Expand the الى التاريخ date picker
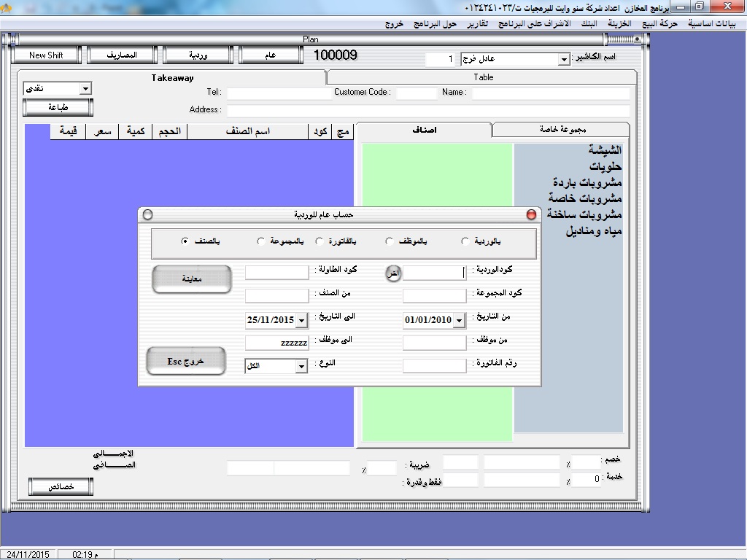This screenshot has width=747, height=560. 302,320
